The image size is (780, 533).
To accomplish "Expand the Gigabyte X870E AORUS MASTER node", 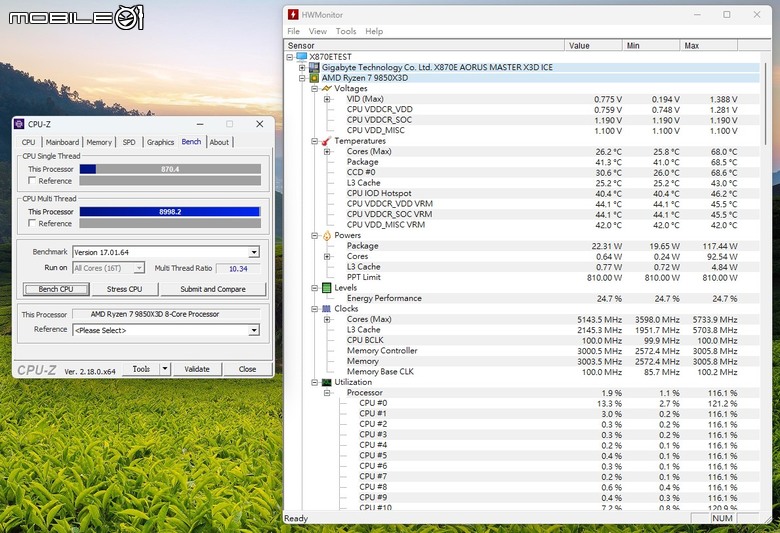I will click(302, 68).
